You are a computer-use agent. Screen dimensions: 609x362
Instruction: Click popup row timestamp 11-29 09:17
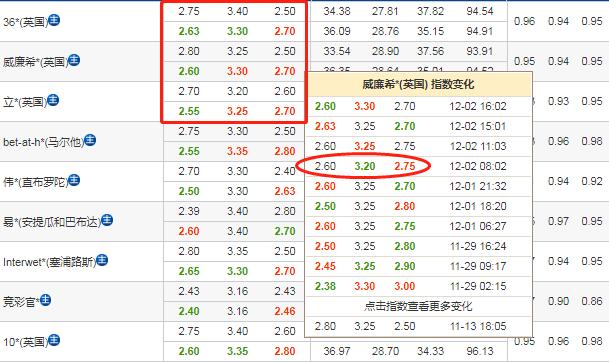[x=478, y=266]
